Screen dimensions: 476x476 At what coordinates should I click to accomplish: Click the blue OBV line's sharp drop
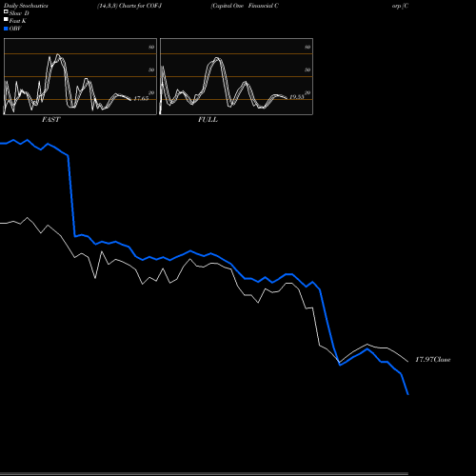pos(71,196)
